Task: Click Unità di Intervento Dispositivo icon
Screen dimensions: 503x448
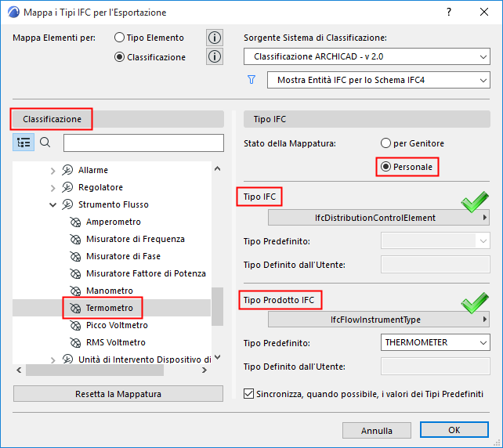Action: pos(67,359)
